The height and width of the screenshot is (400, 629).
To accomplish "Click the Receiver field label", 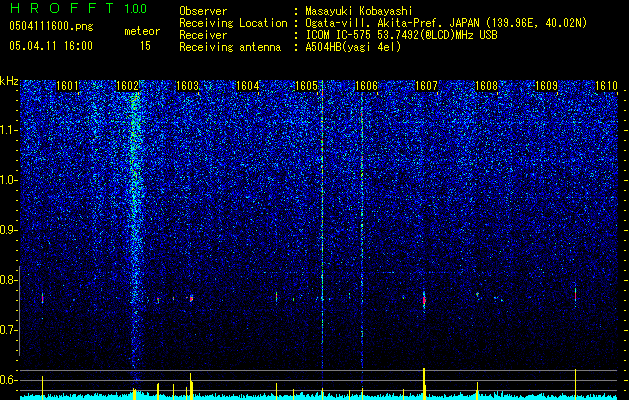I will [203, 35].
